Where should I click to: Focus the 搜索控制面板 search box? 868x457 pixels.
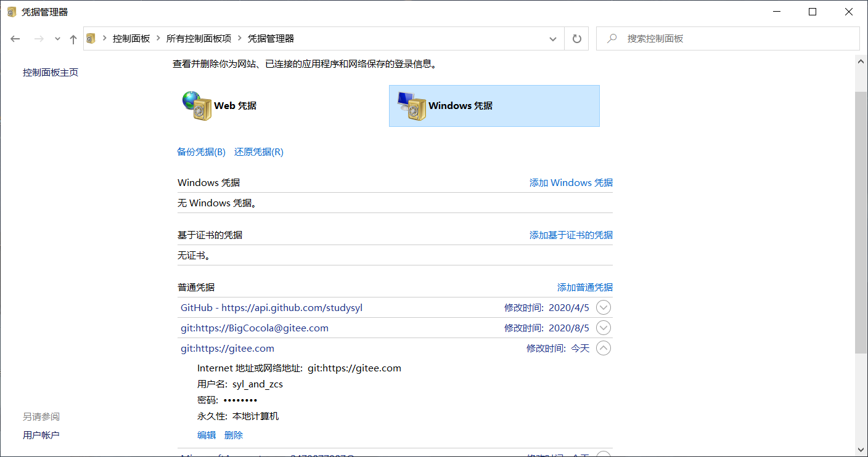[x=727, y=38]
